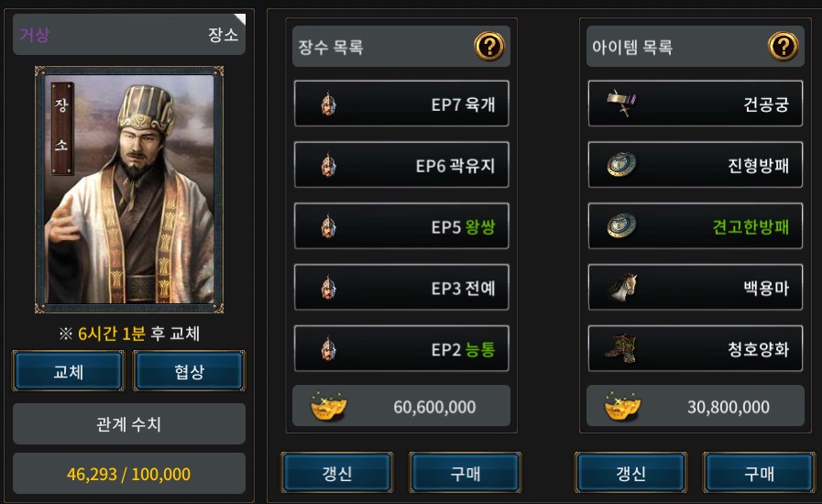Viewport: 822px width, 504px height.
Task: Select the EP2 능통 general entry
Action: tap(401, 349)
